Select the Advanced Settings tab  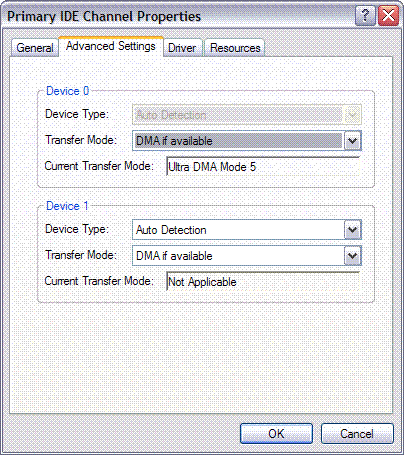pos(111,46)
